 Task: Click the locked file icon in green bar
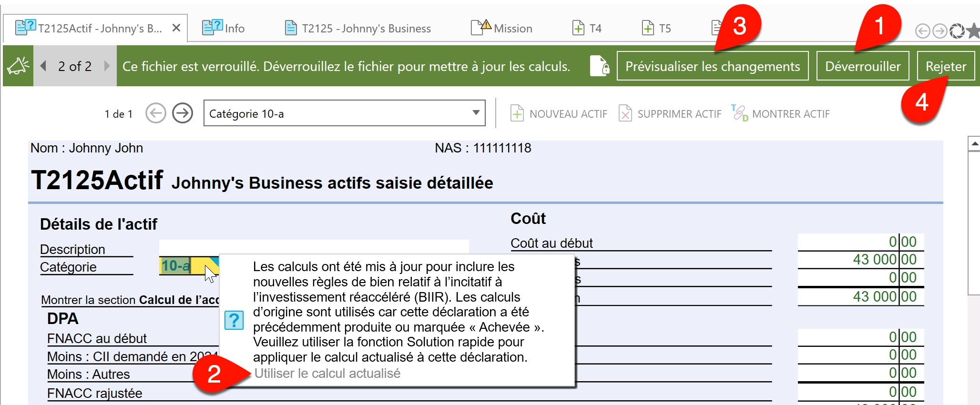point(599,66)
